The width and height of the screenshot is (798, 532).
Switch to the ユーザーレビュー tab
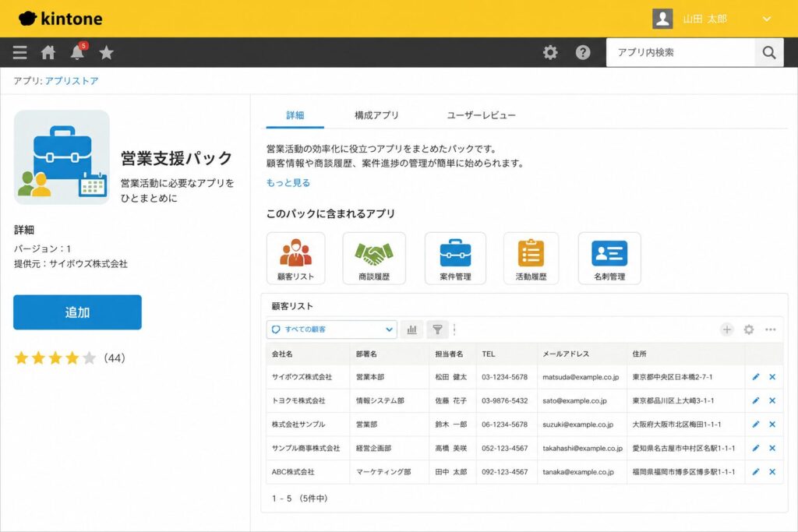(x=482, y=115)
